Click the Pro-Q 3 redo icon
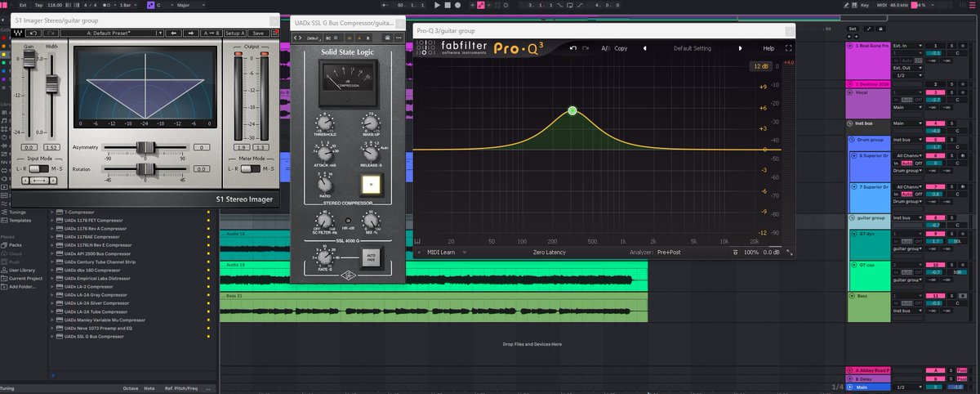 click(587, 48)
